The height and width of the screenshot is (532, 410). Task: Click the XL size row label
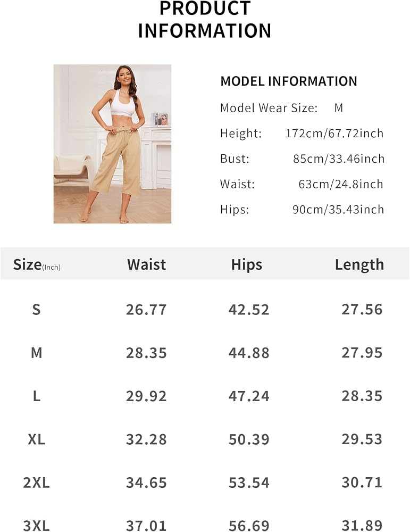36,439
